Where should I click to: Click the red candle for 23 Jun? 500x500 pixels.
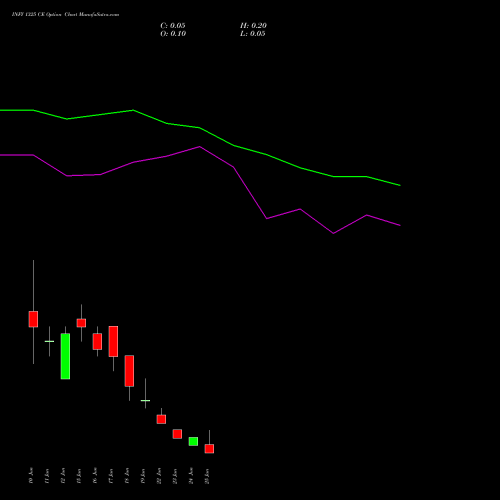177,434
